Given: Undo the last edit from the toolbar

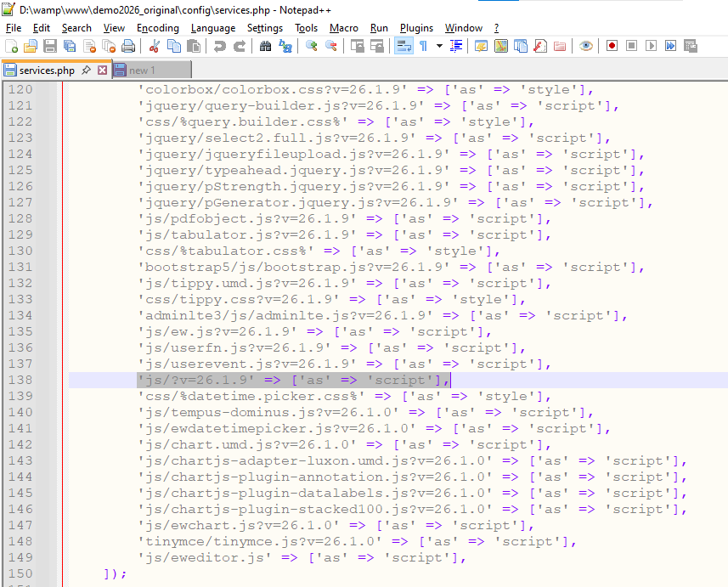Looking at the screenshot, I should point(219,46).
